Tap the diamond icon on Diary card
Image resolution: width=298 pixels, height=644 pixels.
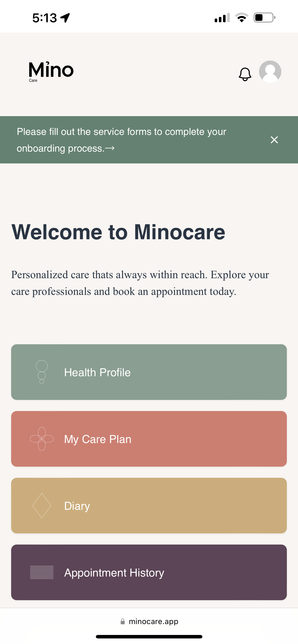[42, 506]
